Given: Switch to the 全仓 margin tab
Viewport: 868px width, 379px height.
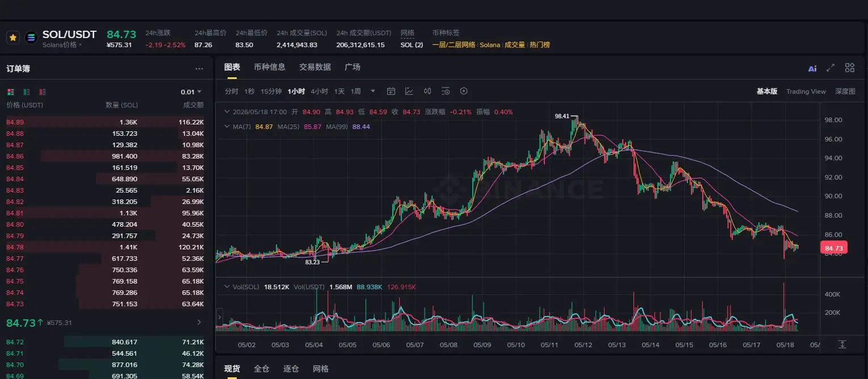Looking at the screenshot, I should [x=262, y=369].
